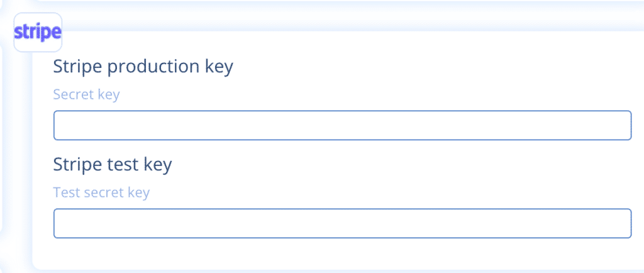
Task: Focus the Stripe production Secret key field
Action: (342, 125)
